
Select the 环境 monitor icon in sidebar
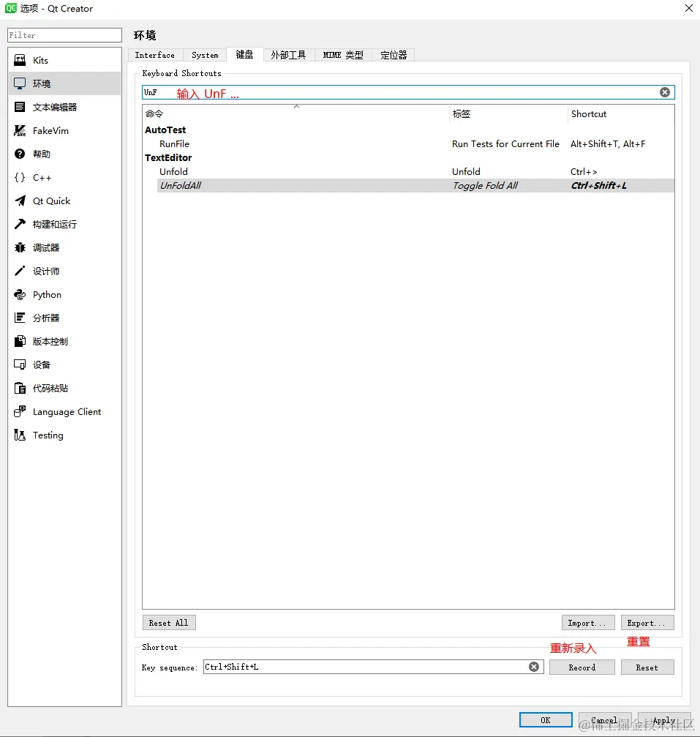click(20, 83)
